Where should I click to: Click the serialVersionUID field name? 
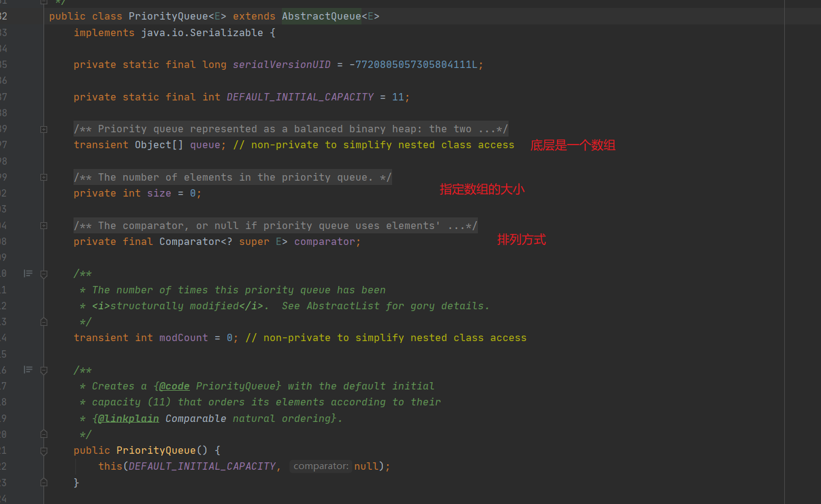282,64
